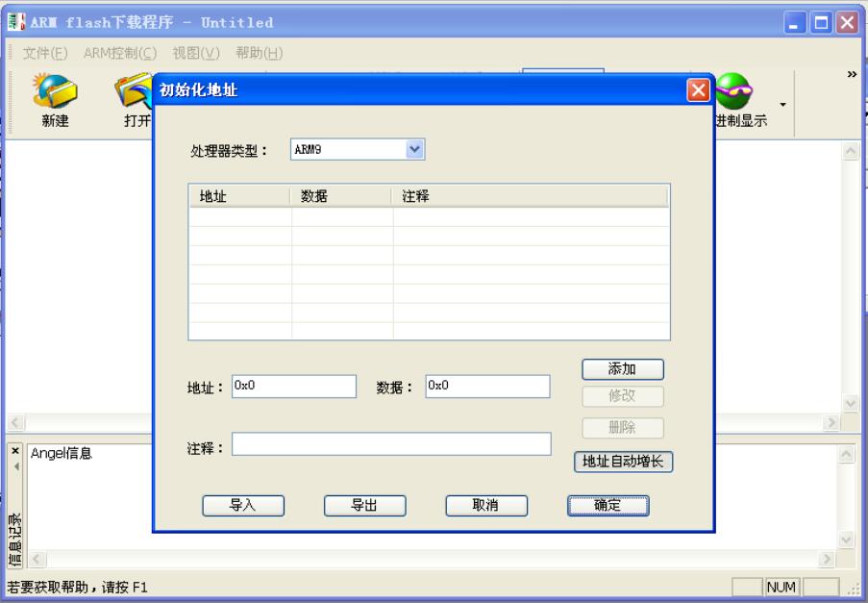Click the main view scroll-up arrow
This screenshot has height=603, width=868.
coord(851,151)
